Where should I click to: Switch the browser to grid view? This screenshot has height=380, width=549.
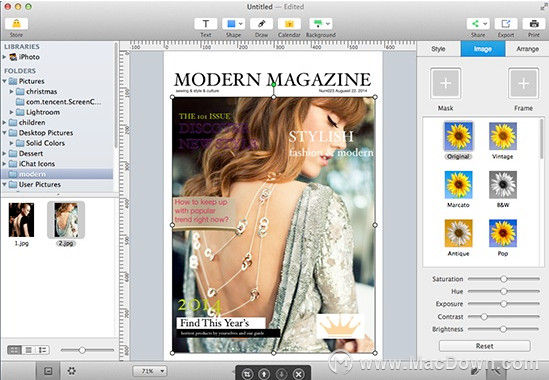[x=14, y=350]
